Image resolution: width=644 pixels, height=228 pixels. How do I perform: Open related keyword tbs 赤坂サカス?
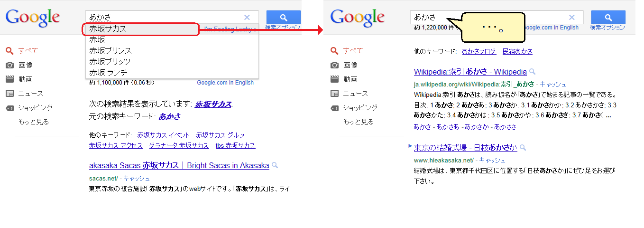(235, 145)
